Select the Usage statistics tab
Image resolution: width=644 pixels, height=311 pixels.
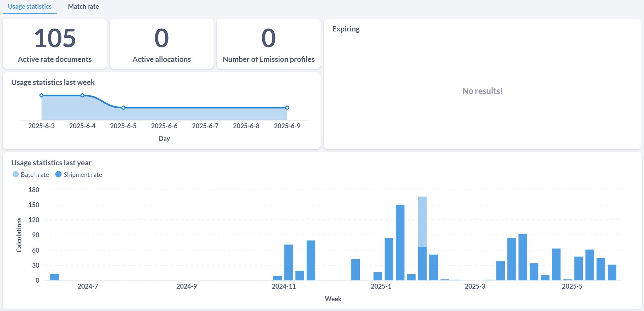[30, 7]
